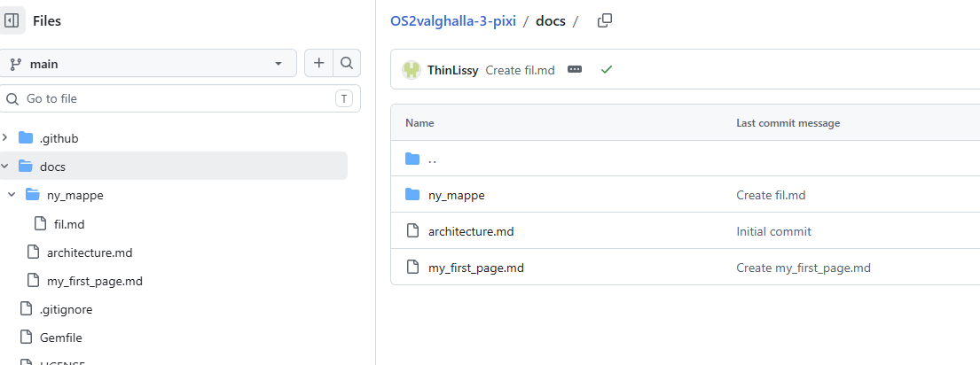Image resolution: width=980 pixels, height=365 pixels.
Task: Open .gitignore in the file tree
Action: pyautogui.click(x=67, y=309)
